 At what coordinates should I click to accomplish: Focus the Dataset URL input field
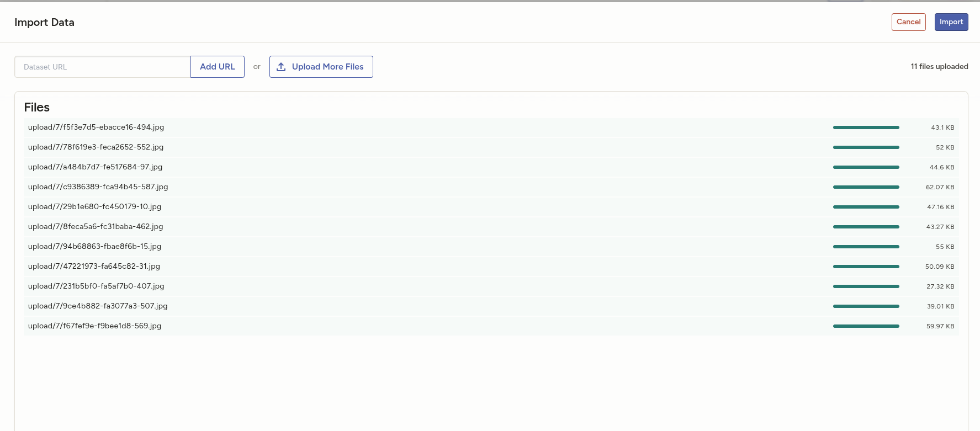(x=103, y=67)
